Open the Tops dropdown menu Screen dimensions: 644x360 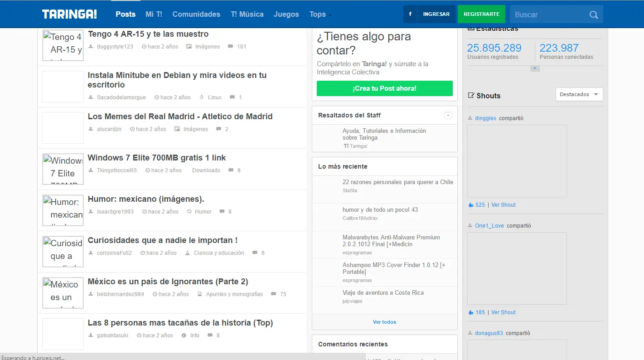(320, 14)
